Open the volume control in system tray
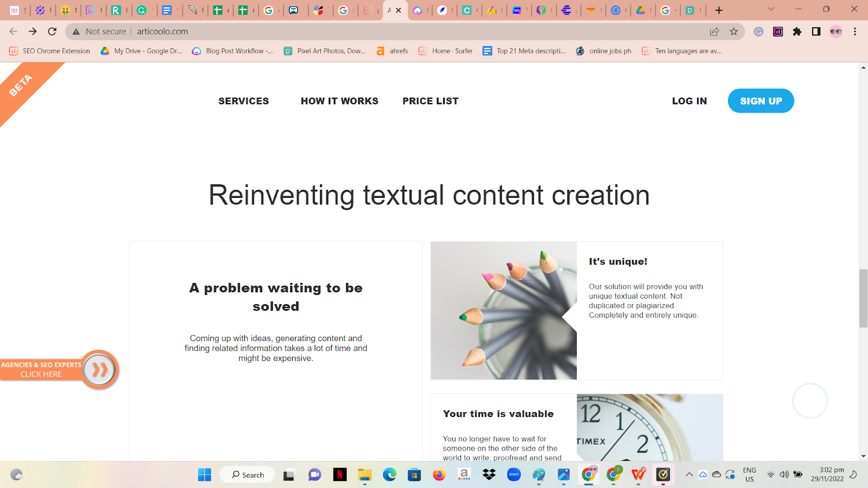This screenshot has height=488, width=868. (x=784, y=474)
